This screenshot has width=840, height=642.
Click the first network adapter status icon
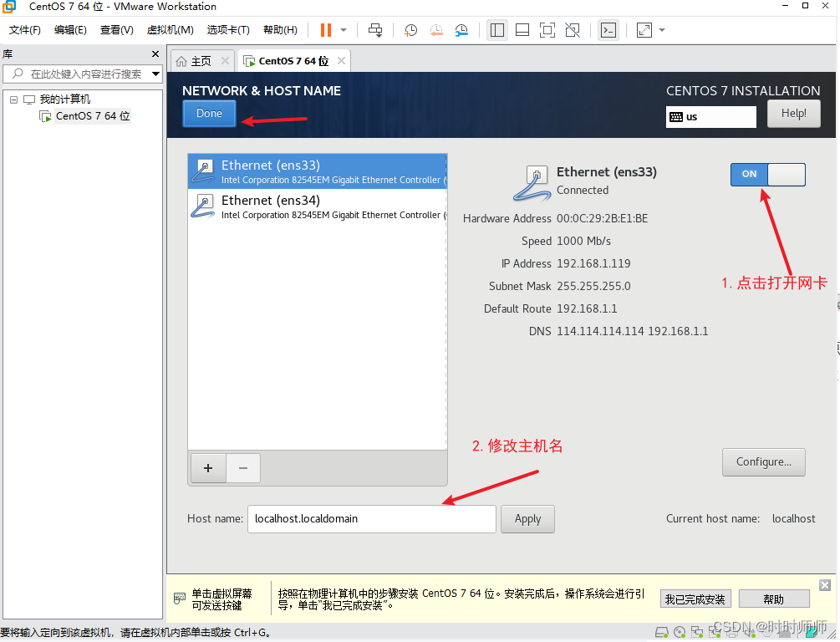tap(697, 633)
